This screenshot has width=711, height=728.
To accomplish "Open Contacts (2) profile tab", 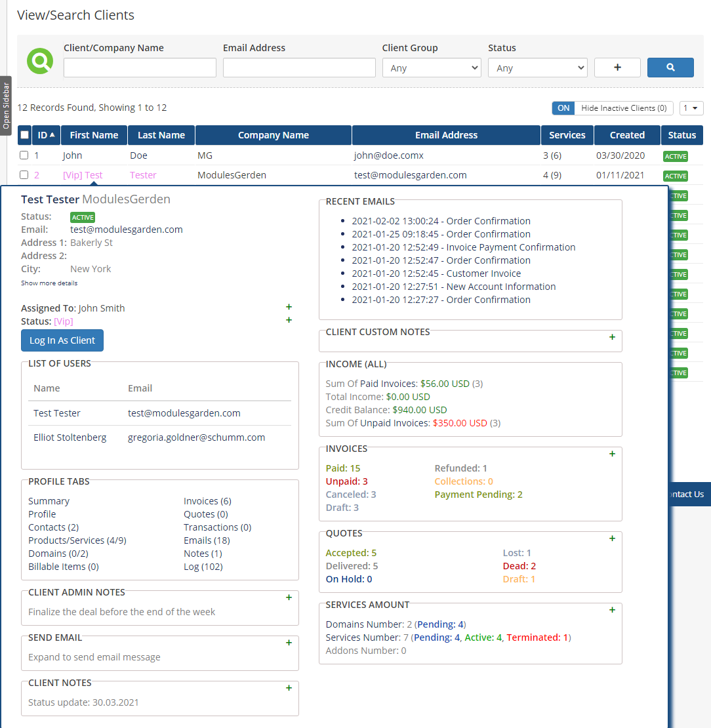I will [53, 527].
